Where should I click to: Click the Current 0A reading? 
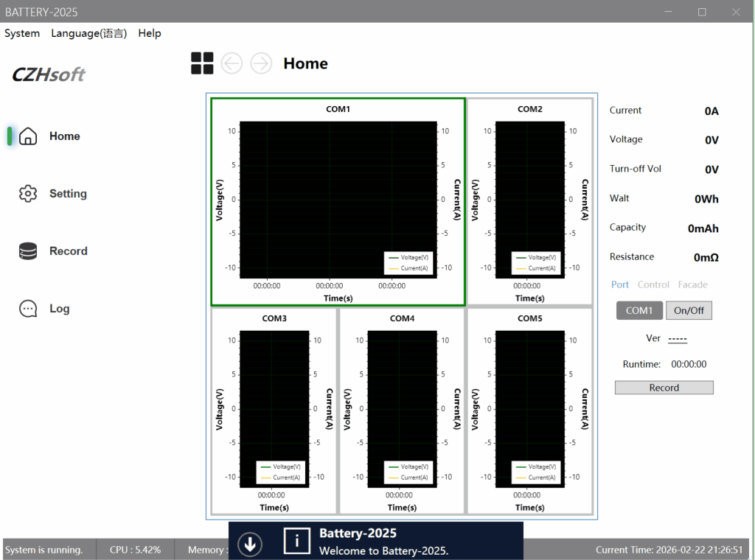point(711,111)
